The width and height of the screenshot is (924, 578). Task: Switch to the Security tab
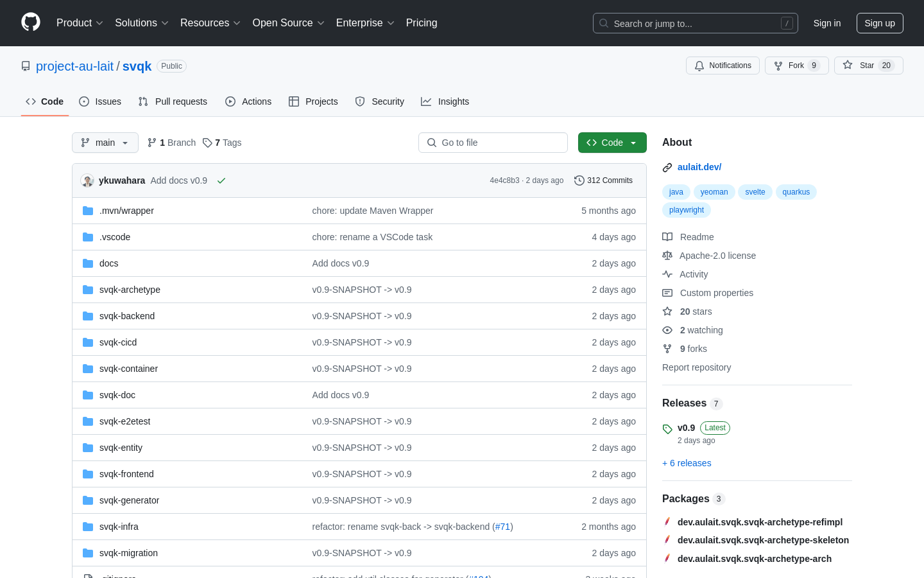pyautogui.click(x=380, y=101)
